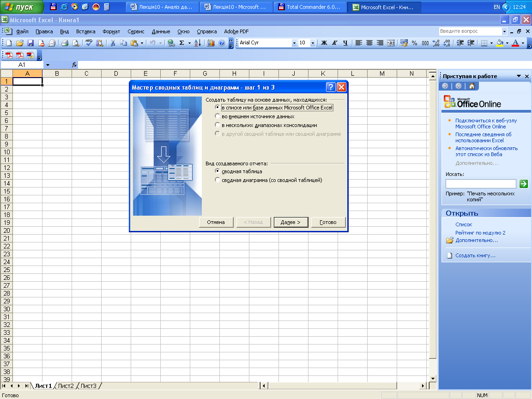Open the Paste options dropdown arrow
The image size is (532, 399).
tap(142, 43)
